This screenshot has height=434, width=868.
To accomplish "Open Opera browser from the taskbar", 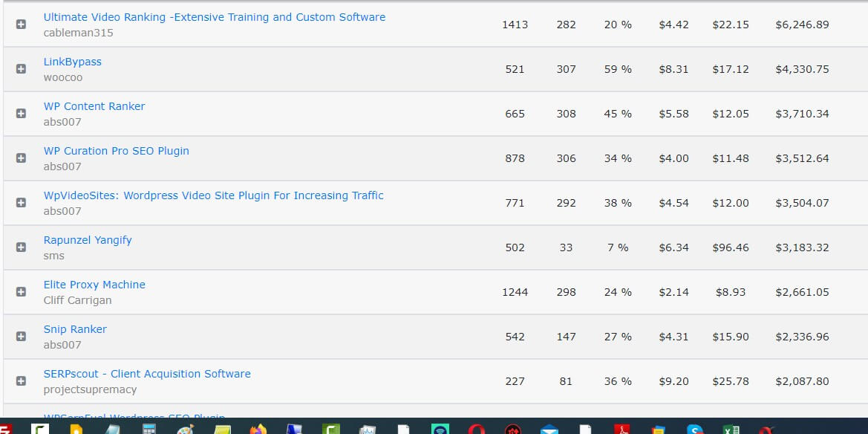I will [476, 429].
